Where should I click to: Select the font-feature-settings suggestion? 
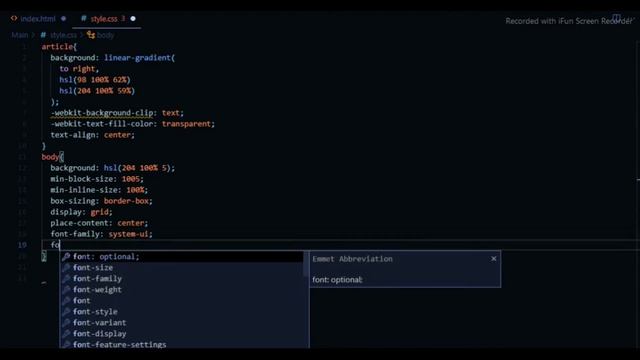[182, 344]
